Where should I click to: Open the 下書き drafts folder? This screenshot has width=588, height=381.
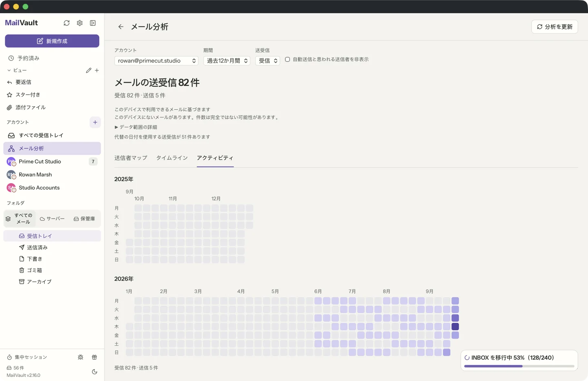52,259
